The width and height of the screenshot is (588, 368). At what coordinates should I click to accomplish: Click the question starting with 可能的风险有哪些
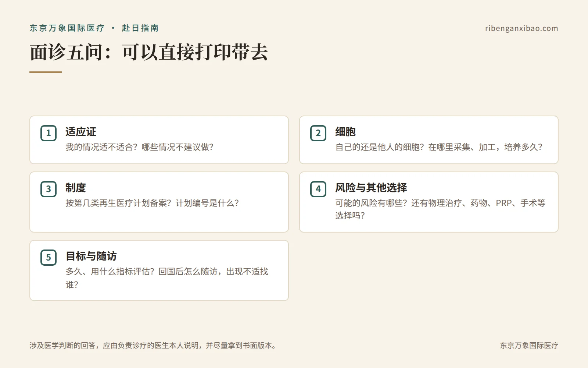[x=440, y=209]
